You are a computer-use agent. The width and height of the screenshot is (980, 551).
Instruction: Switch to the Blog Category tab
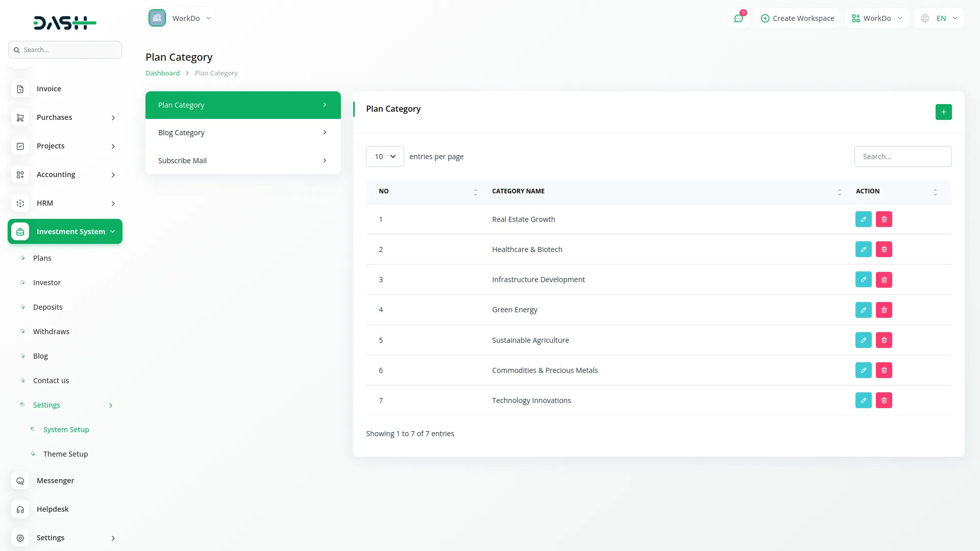[243, 133]
